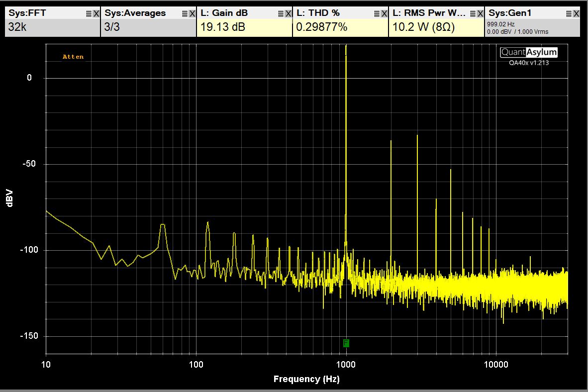
Task: Click the 1000 frequency axis tick label
Action: (x=346, y=365)
